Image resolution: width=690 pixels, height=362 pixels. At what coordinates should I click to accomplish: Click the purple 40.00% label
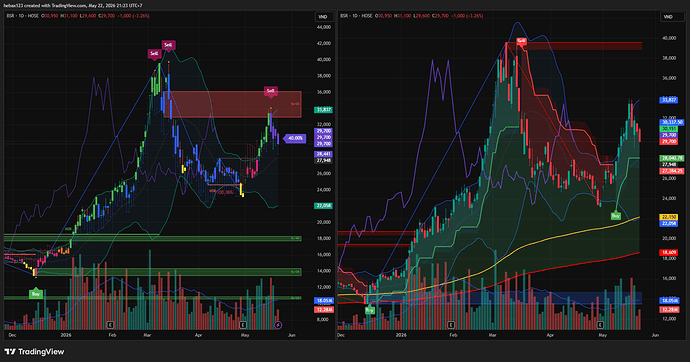pyautogui.click(x=295, y=138)
